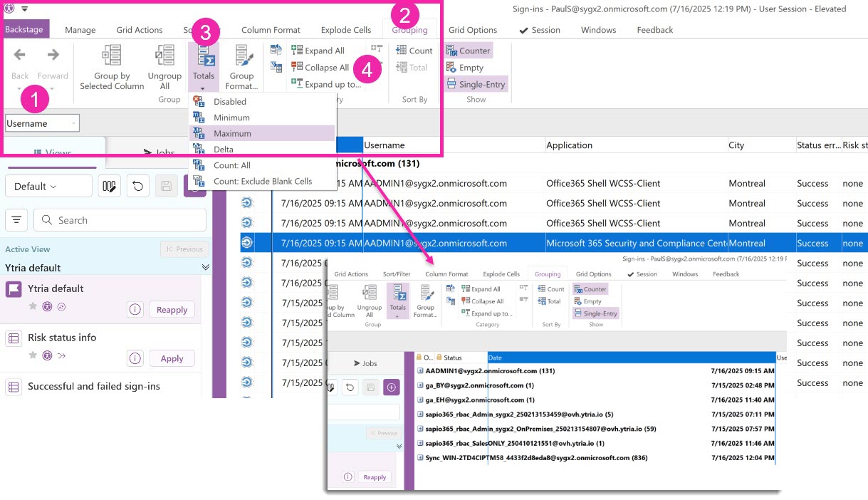Click the Collapse All icon in ribbon

tap(297, 68)
